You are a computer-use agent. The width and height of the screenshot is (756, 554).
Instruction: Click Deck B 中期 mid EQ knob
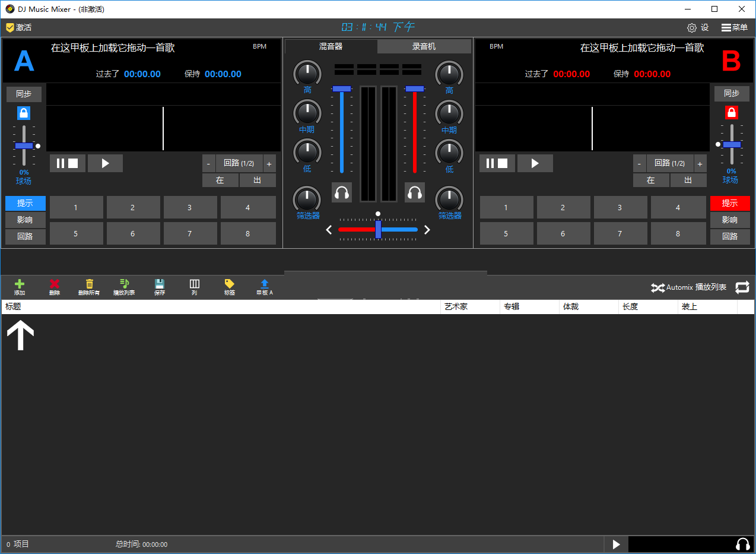449,113
